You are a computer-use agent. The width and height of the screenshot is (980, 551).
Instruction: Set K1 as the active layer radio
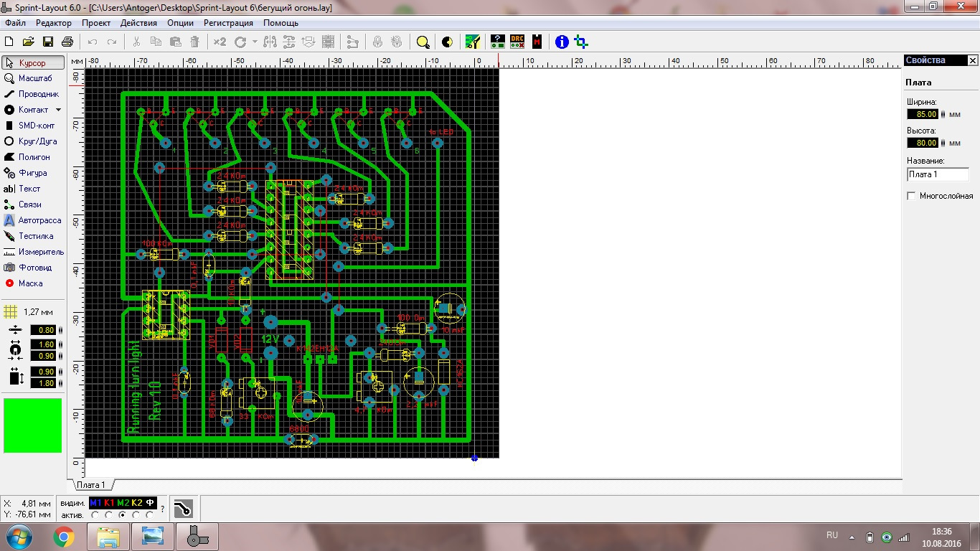click(x=108, y=514)
